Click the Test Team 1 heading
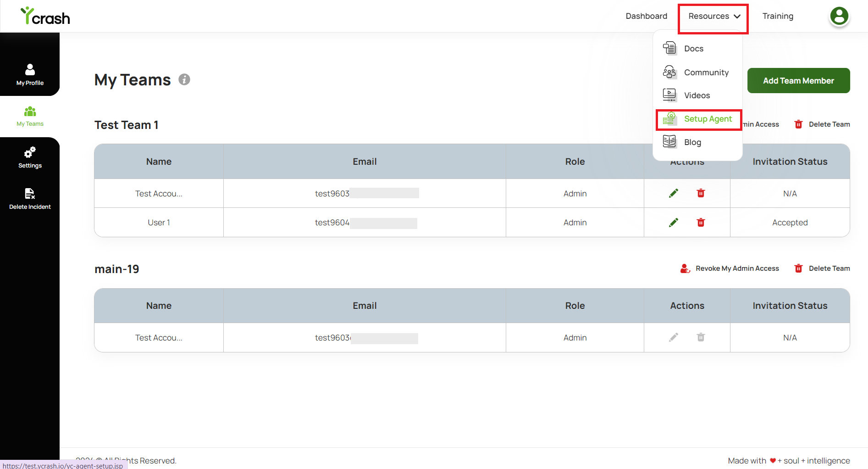The width and height of the screenshot is (868, 469). pos(127,125)
